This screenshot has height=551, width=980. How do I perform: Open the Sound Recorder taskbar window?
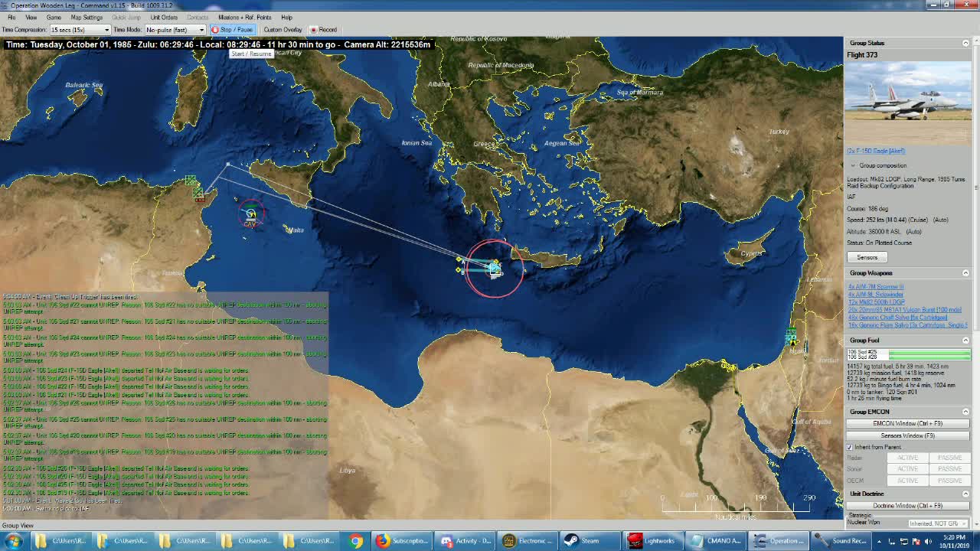[841, 541]
